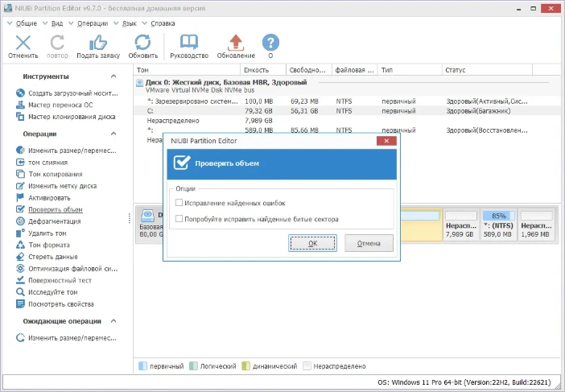Click the Активировать flag icon
Screen dimensions: 565x392
point(20,197)
